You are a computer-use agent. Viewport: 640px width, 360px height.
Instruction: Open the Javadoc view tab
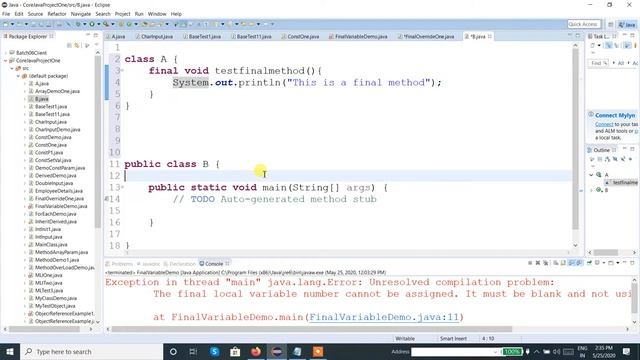coord(149,264)
